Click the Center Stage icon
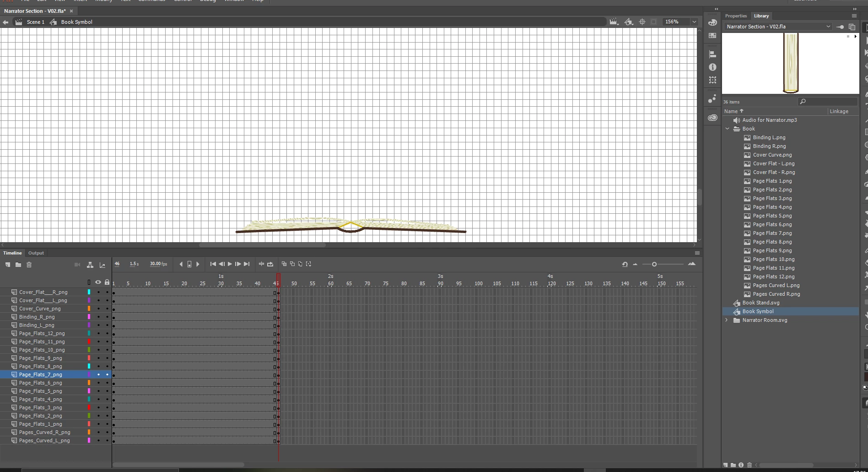Viewport: 868px width, 472px height. (642, 22)
